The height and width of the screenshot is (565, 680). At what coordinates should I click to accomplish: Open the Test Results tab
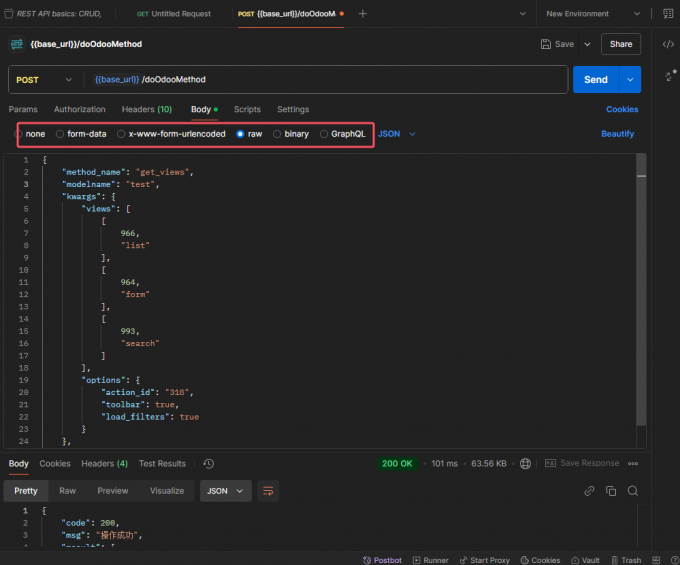pyautogui.click(x=162, y=464)
